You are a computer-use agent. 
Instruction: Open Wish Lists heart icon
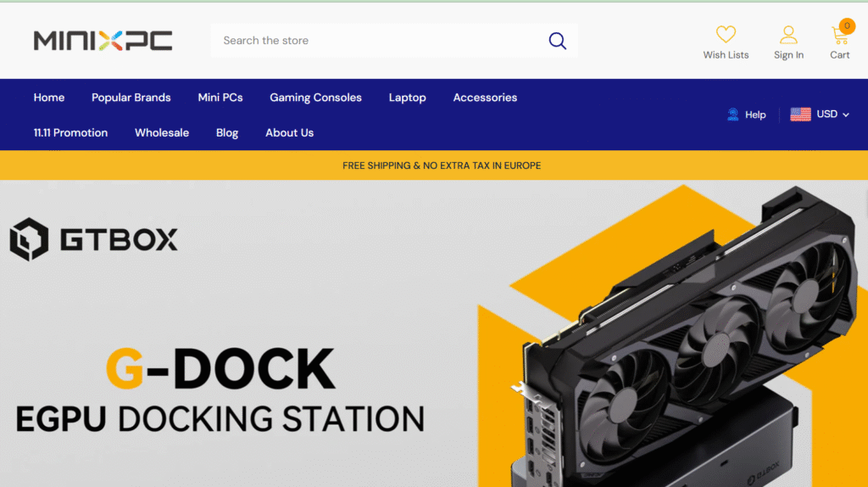tap(726, 35)
